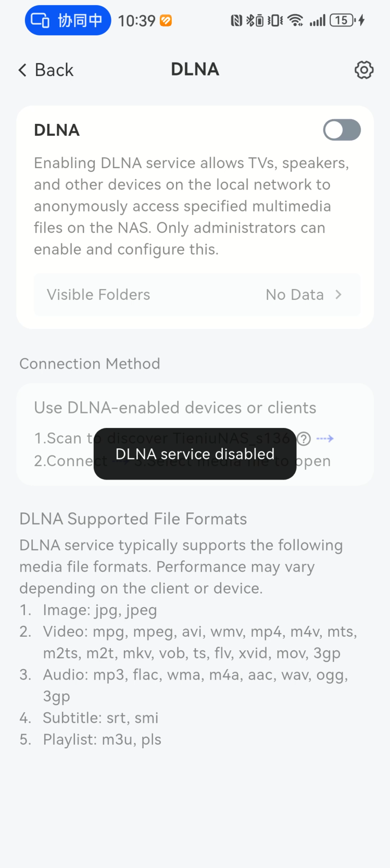Tap the DLNA page title
Image resolution: width=390 pixels, height=868 pixels.
click(195, 69)
